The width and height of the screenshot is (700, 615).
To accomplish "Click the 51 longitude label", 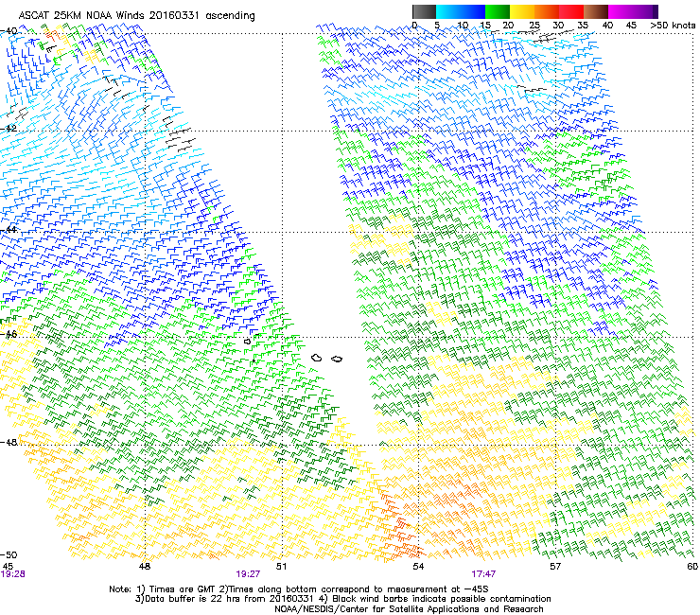I will (x=281, y=567).
